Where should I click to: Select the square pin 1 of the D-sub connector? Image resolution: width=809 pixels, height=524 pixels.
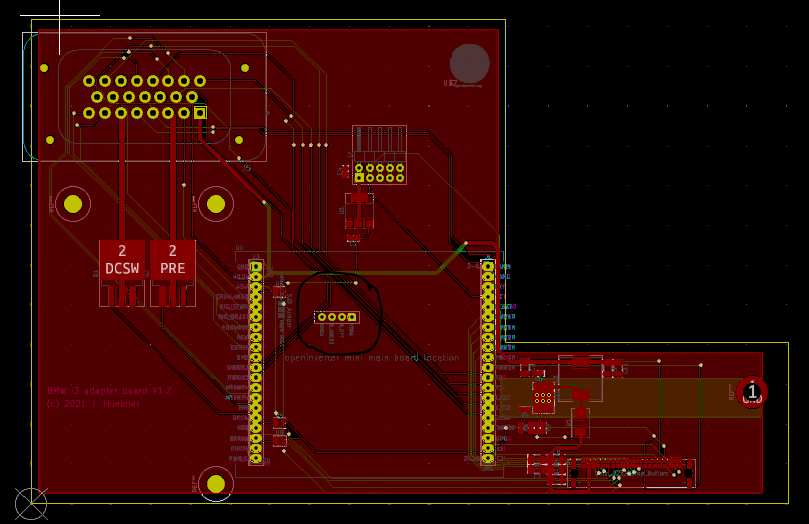tap(200, 113)
